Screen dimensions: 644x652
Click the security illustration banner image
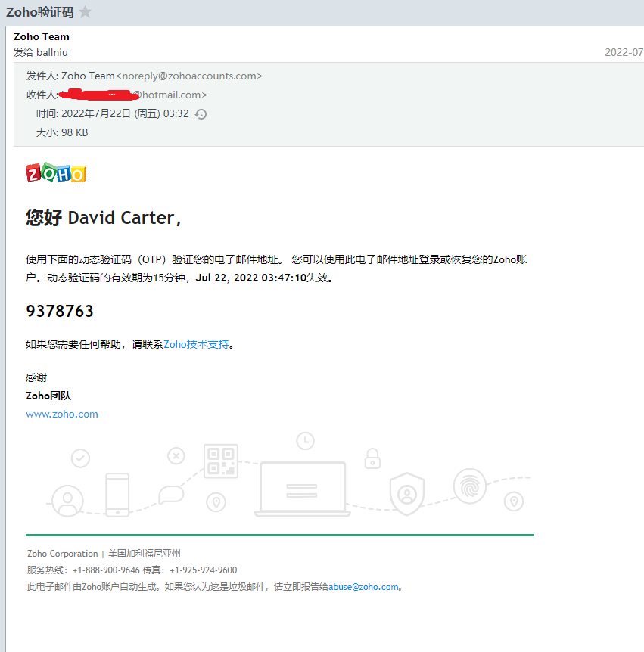click(287, 475)
